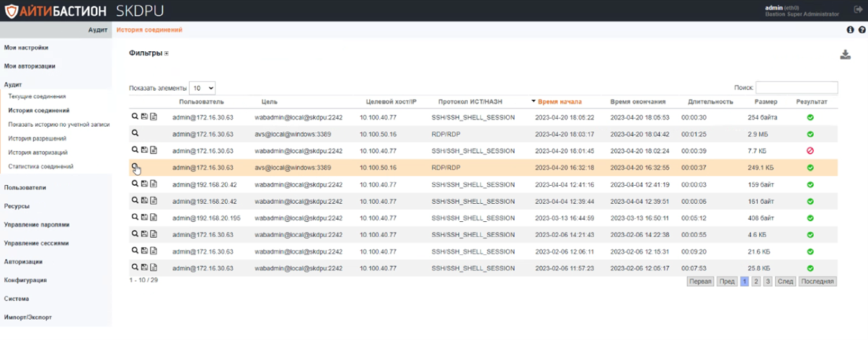Open the Показать элементы dropdown
The width and height of the screenshot is (868, 340).
(202, 88)
